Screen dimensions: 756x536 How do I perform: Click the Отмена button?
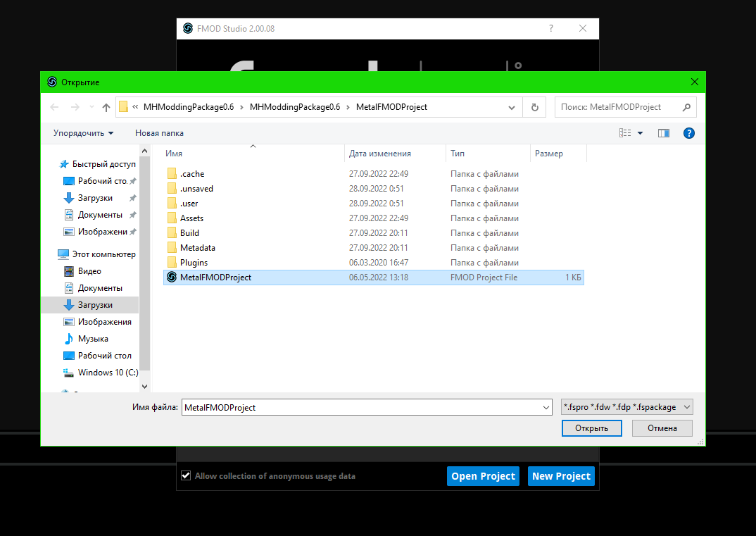662,428
